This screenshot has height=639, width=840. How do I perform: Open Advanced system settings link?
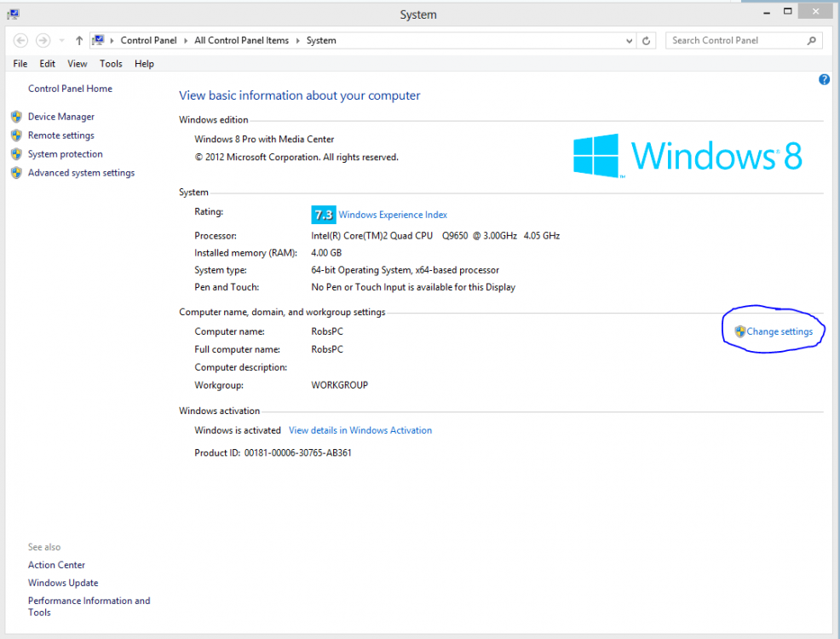coord(82,173)
